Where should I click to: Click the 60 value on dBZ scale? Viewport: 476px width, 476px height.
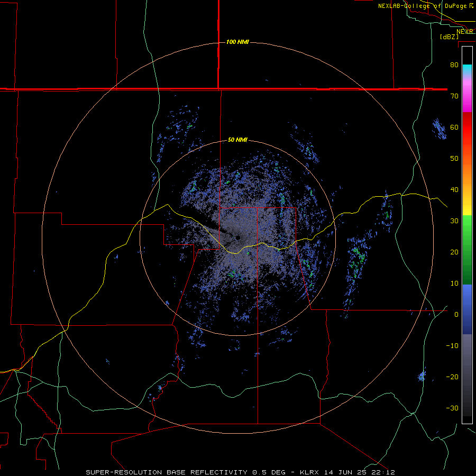(x=454, y=127)
